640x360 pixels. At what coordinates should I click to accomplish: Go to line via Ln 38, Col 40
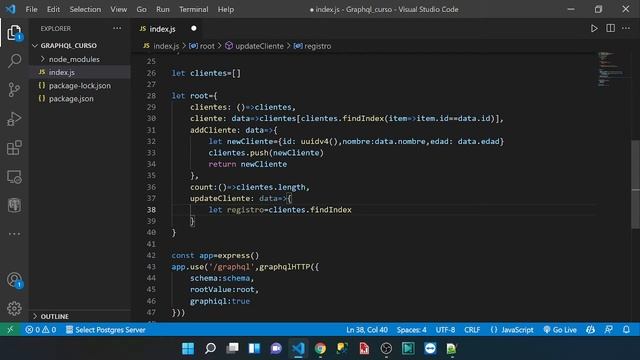(367, 329)
